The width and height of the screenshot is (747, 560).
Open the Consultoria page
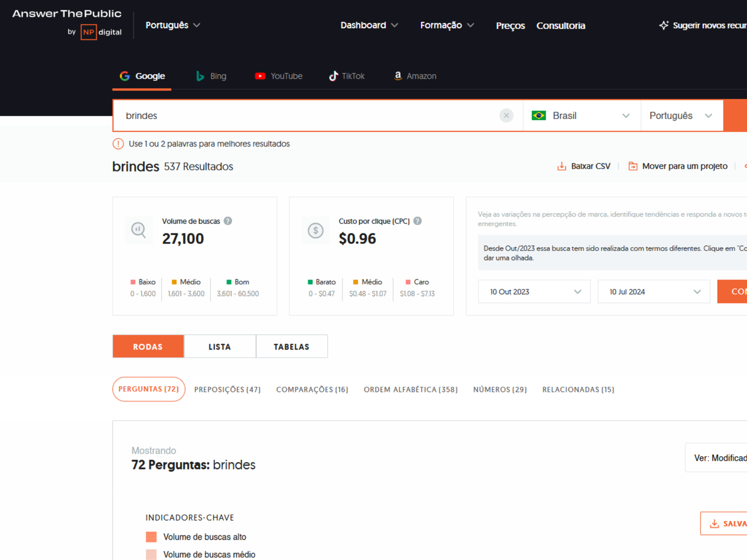coord(561,26)
